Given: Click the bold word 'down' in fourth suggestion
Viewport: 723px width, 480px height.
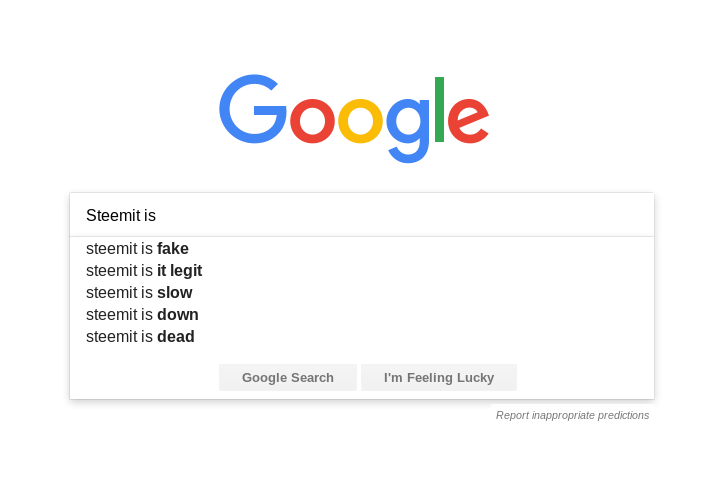Looking at the screenshot, I should (x=178, y=314).
